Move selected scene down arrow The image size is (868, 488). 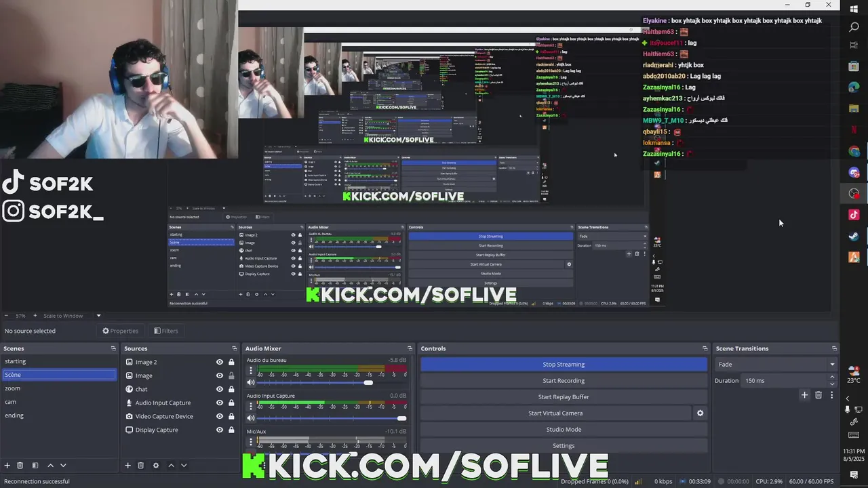[x=63, y=466]
